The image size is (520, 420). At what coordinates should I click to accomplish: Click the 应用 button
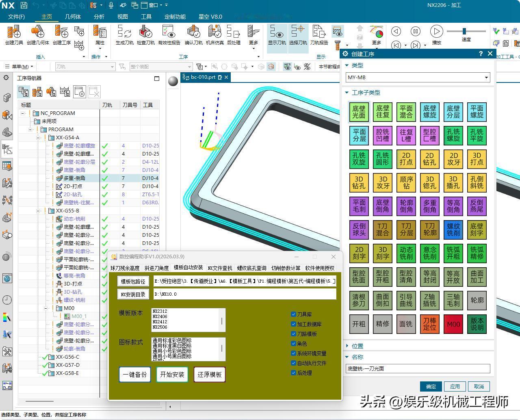455,386
